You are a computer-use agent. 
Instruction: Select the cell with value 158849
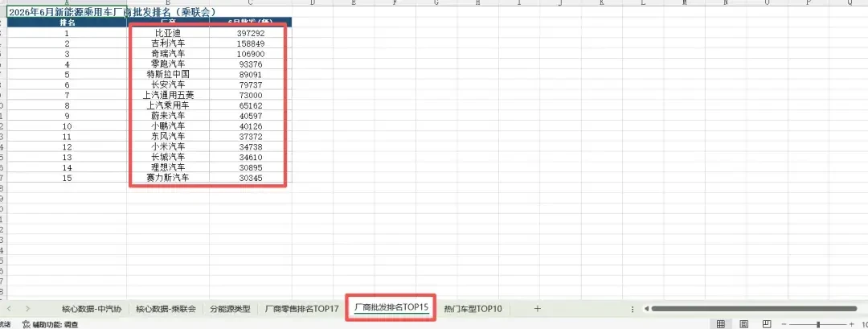[x=250, y=43]
